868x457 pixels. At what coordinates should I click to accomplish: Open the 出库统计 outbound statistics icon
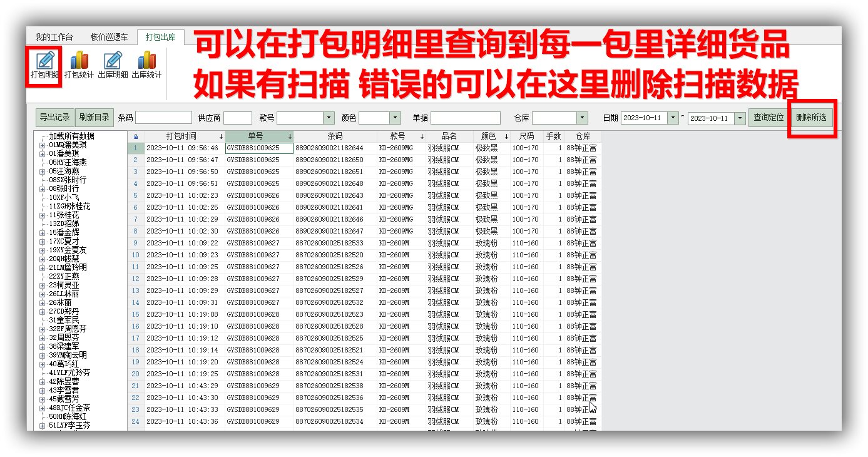tap(146, 65)
